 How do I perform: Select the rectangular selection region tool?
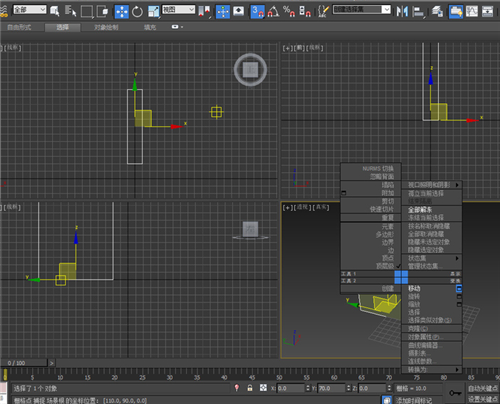point(87,11)
